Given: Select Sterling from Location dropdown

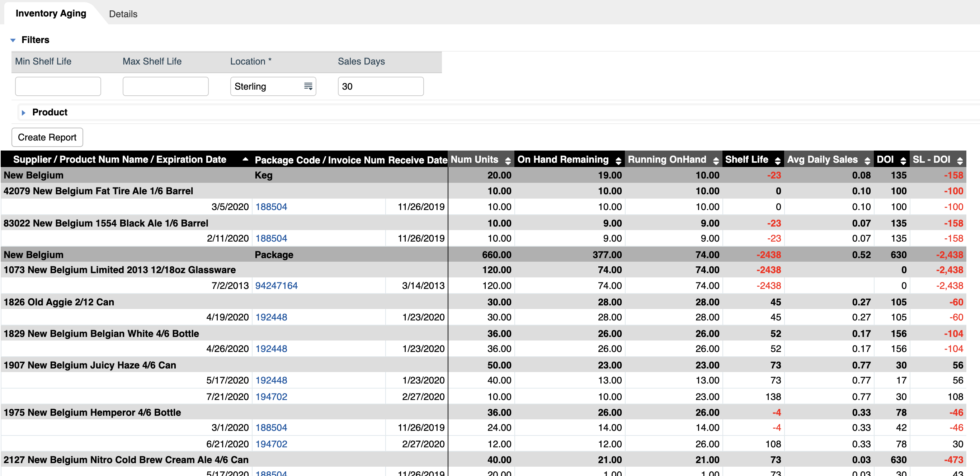Looking at the screenshot, I should [273, 86].
